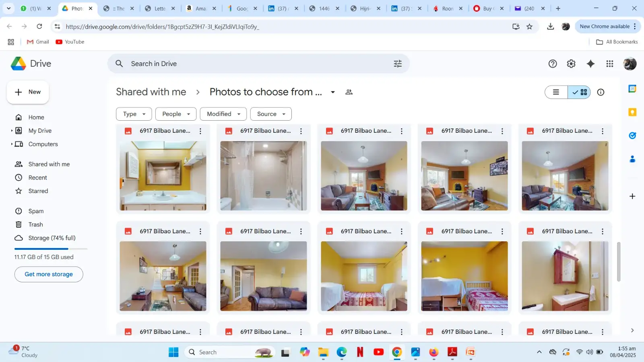The height and width of the screenshot is (362, 644).
Task: Open Google apps grid
Action: [610, 64]
